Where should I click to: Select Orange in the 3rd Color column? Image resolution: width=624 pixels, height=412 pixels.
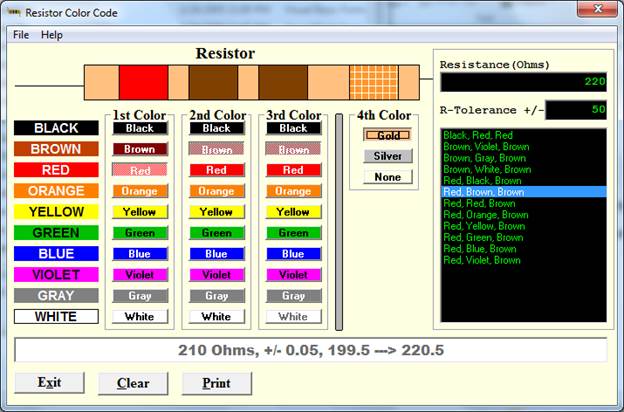[x=293, y=191]
